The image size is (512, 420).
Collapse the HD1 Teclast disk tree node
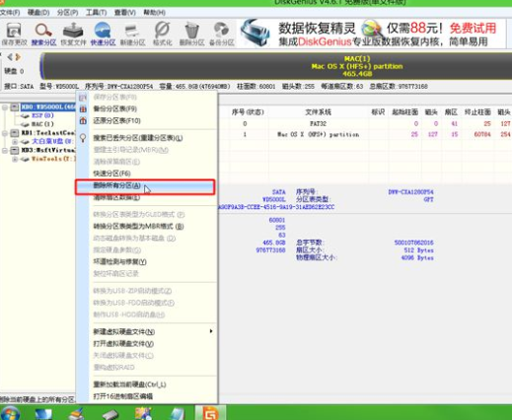5,133
